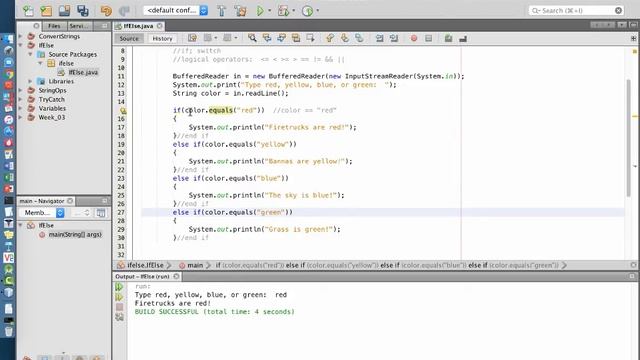Click Find Selection magnifier icon in editor toolbar
The image size is (640, 360).
point(252,38)
